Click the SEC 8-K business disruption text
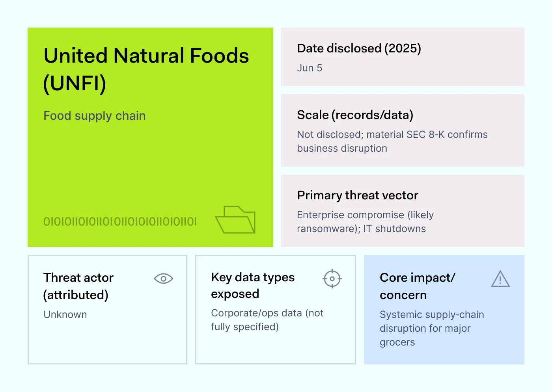This screenshot has width=552, height=392. (x=392, y=141)
